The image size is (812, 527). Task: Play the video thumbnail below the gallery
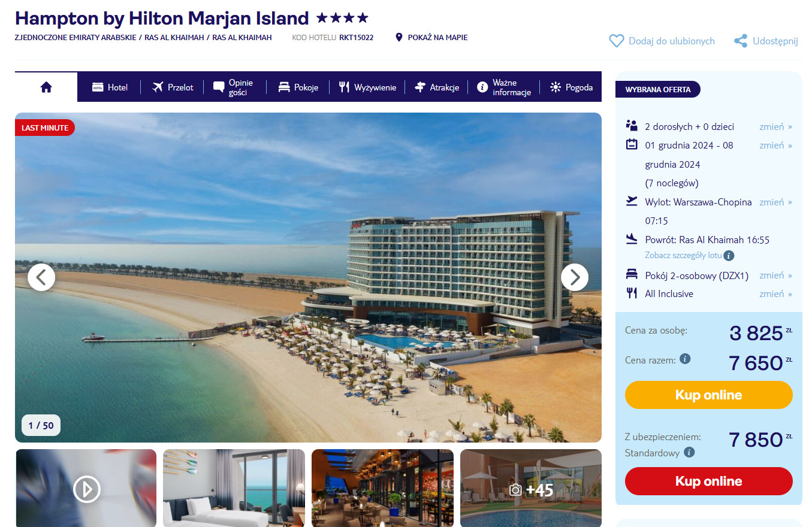(x=86, y=489)
